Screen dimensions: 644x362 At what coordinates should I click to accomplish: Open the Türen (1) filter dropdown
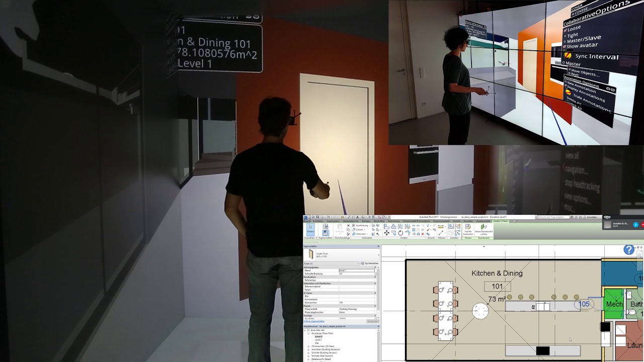pyautogui.click(x=358, y=263)
